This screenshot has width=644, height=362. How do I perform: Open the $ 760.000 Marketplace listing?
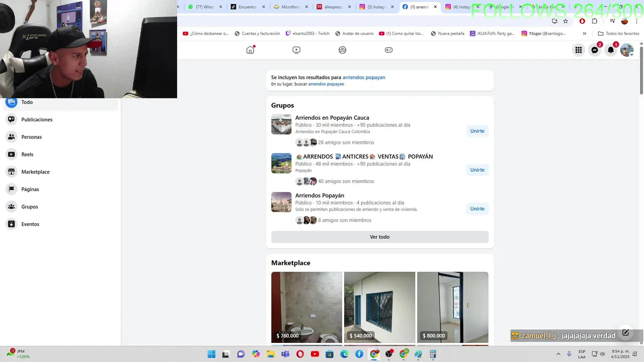coord(306,307)
